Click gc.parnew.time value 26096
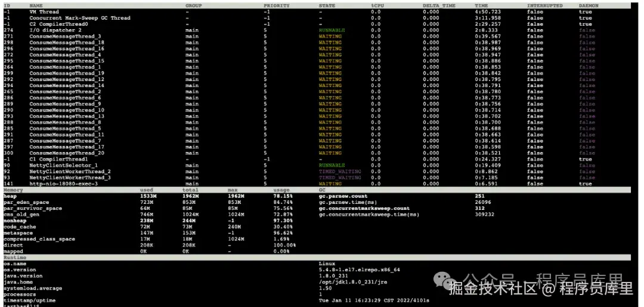This screenshot has width=644, height=307. [x=483, y=202]
